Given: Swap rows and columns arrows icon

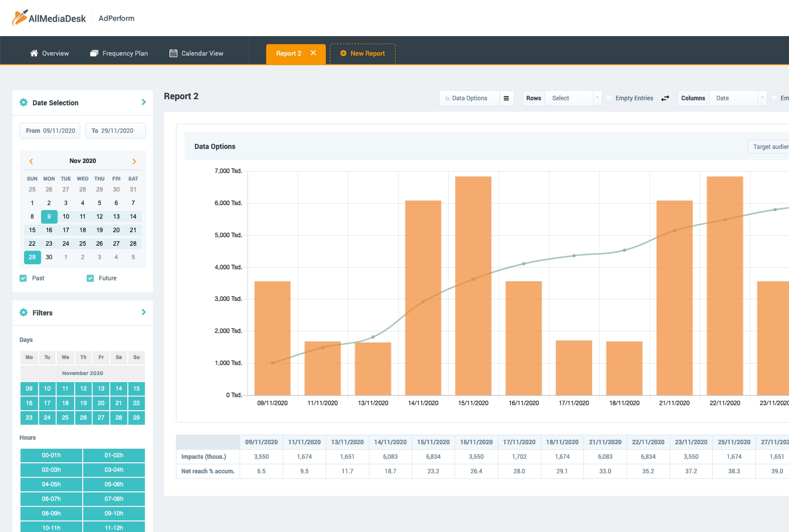Looking at the screenshot, I should pos(665,98).
